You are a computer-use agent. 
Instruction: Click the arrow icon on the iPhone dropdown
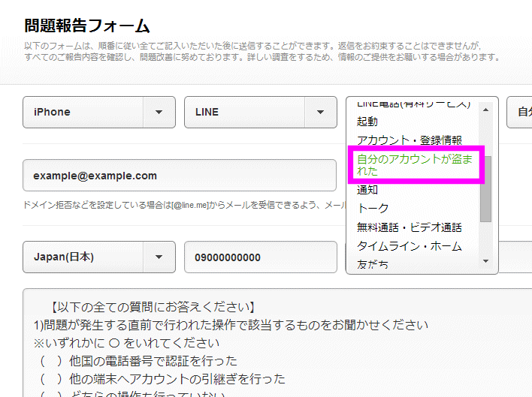click(159, 112)
